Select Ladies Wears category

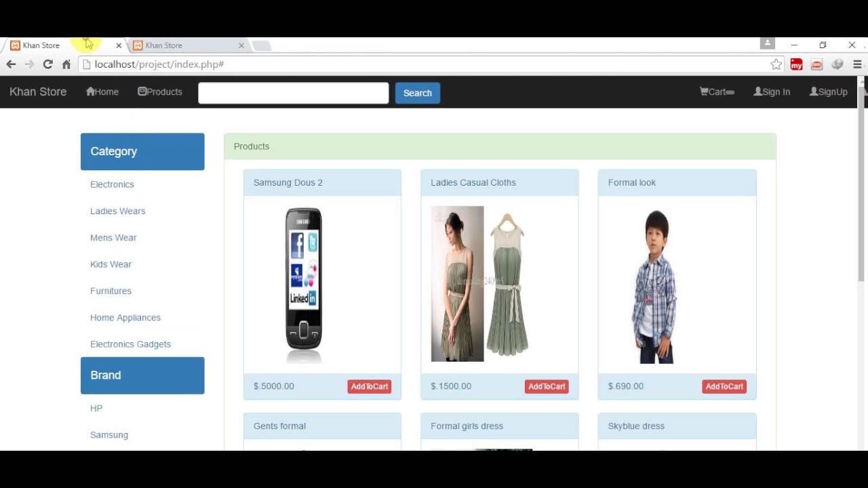pyautogui.click(x=118, y=211)
